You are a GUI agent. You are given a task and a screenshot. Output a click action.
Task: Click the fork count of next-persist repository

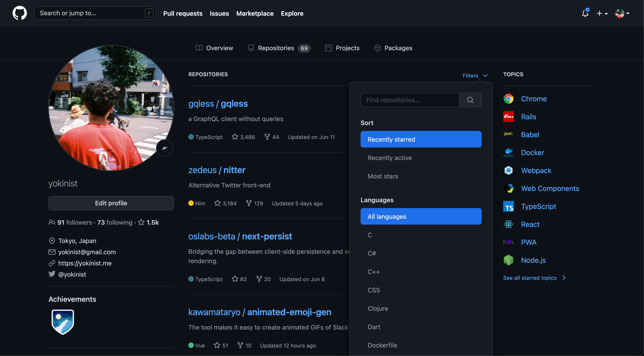(x=263, y=279)
